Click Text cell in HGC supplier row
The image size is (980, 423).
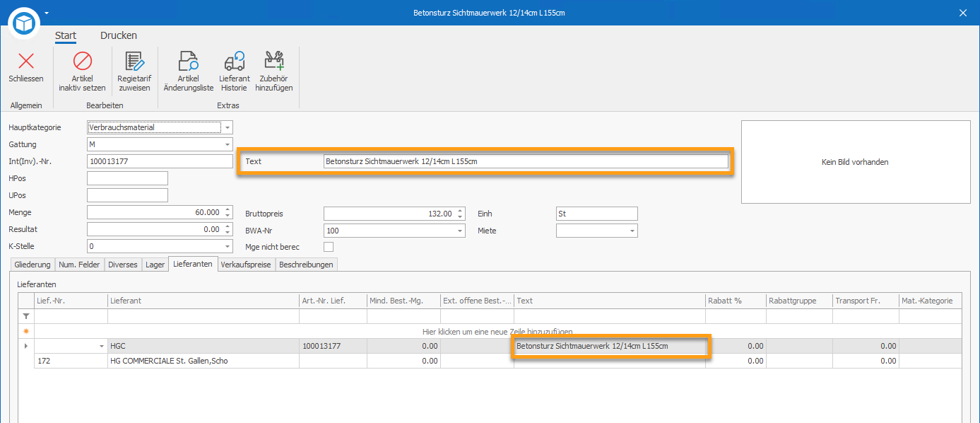pos(610,346)
